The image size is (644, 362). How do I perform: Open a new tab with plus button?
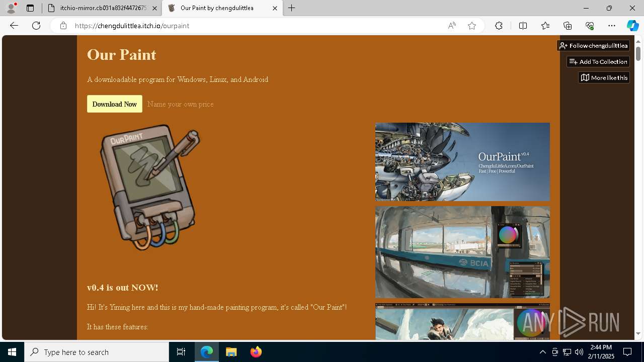click(292, 8)
